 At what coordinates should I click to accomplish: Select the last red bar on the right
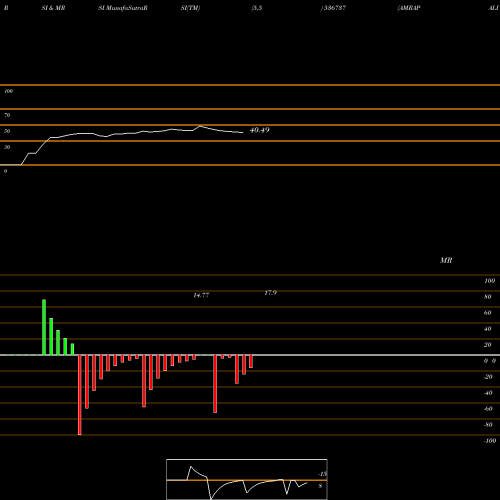coord(251,361)
